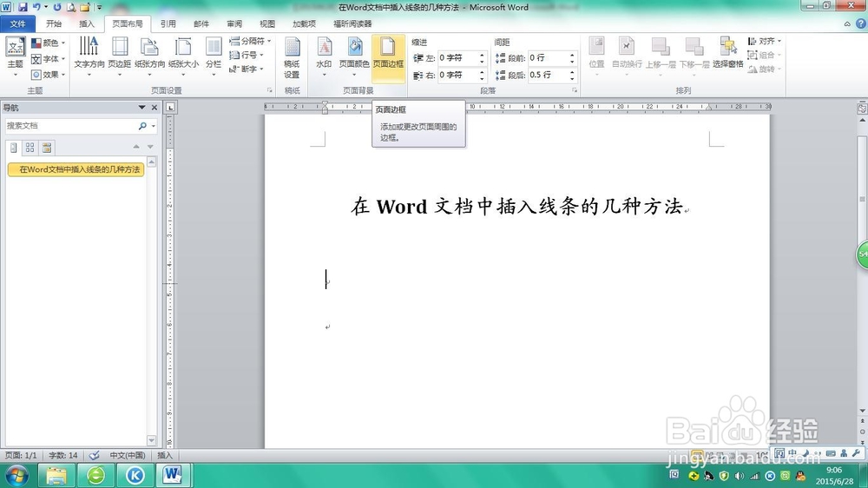Open theme Colors (颜色) menu
This screenshot has width=868, height=488.
48,43
